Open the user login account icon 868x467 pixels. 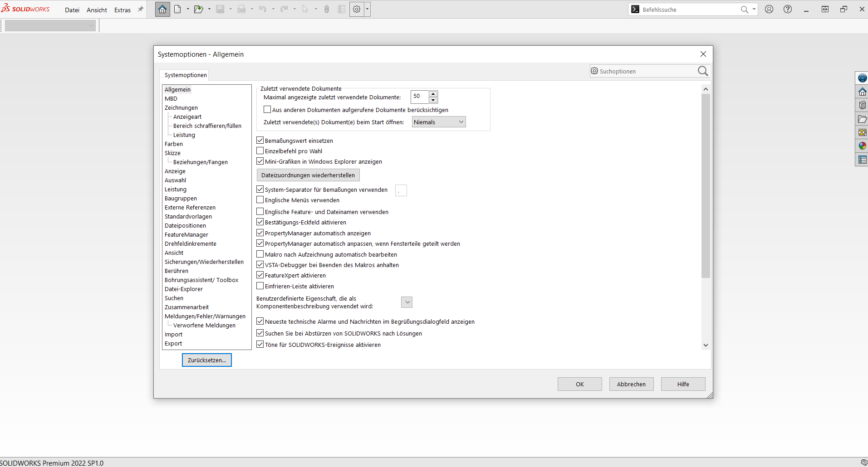tap(769, 9)
